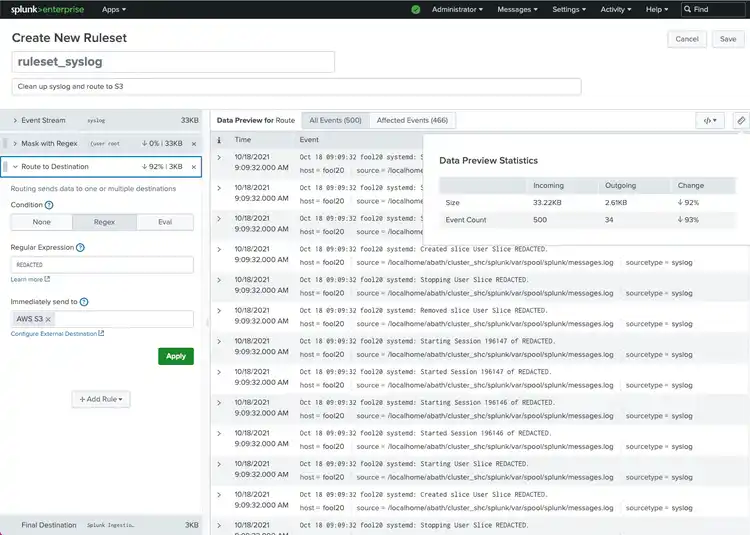Remove the AWS S3 destination tag
Image resolution: width=750 pixels, height=535 pixels.
tap(48, 319)
